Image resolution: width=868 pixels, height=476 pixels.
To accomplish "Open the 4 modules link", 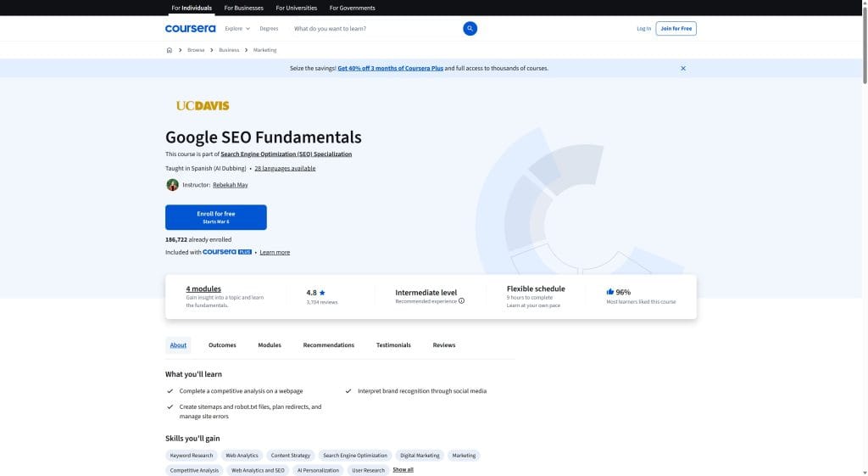I will point(203,288).
